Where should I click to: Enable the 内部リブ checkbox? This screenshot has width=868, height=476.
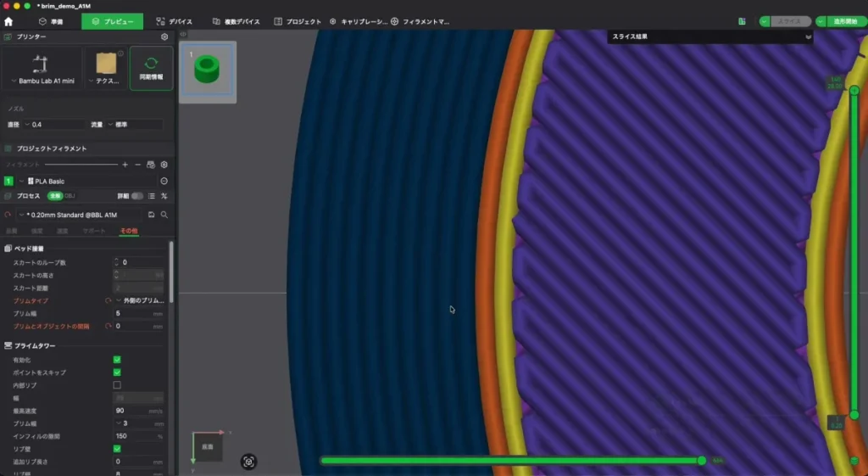(117, 385)
